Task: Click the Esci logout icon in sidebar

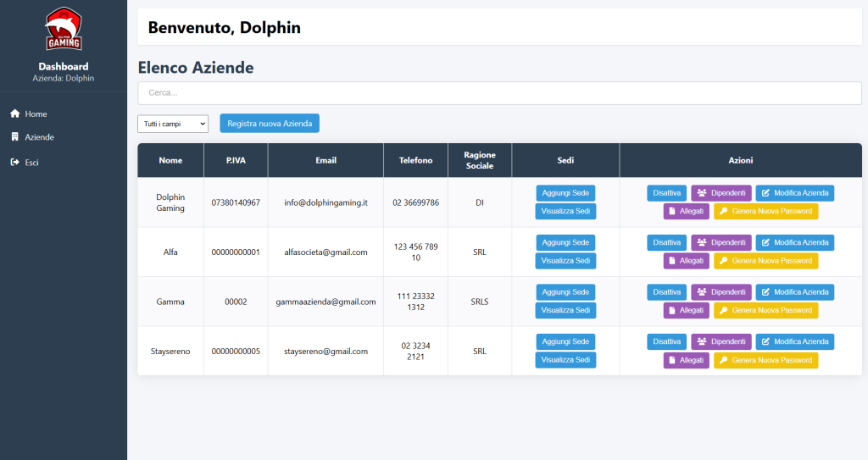Action: pos(15,162)
